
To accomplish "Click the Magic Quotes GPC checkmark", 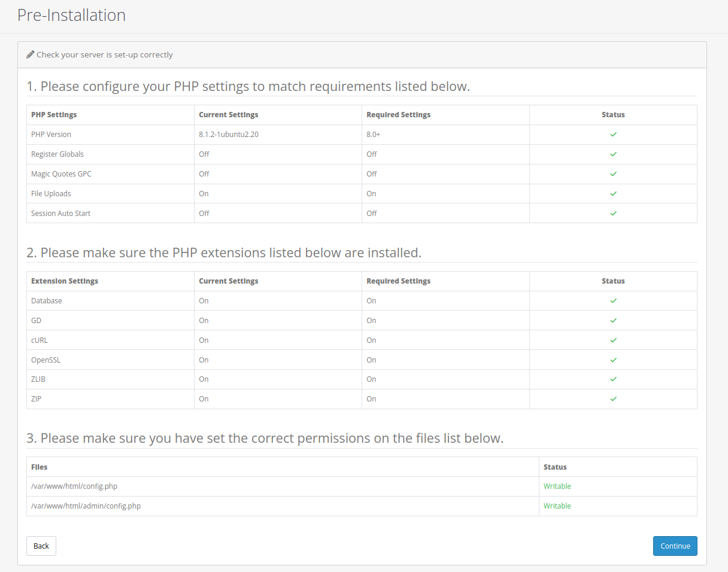I will 613,174.
